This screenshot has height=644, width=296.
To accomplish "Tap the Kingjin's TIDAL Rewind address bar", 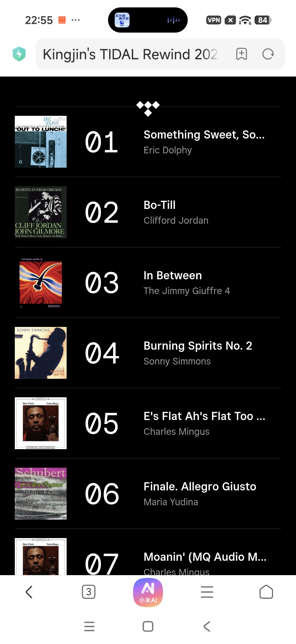I will [x=130, y=54].
